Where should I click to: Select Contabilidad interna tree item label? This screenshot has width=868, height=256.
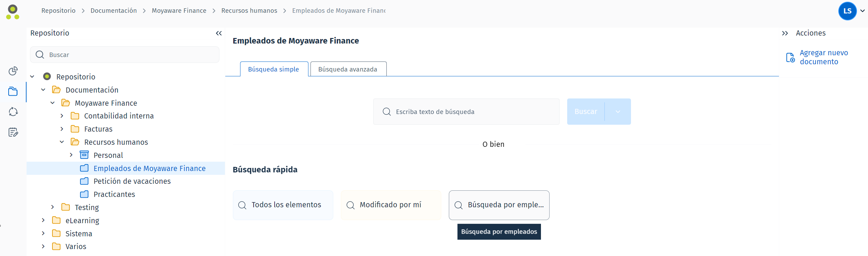point(119,116)
